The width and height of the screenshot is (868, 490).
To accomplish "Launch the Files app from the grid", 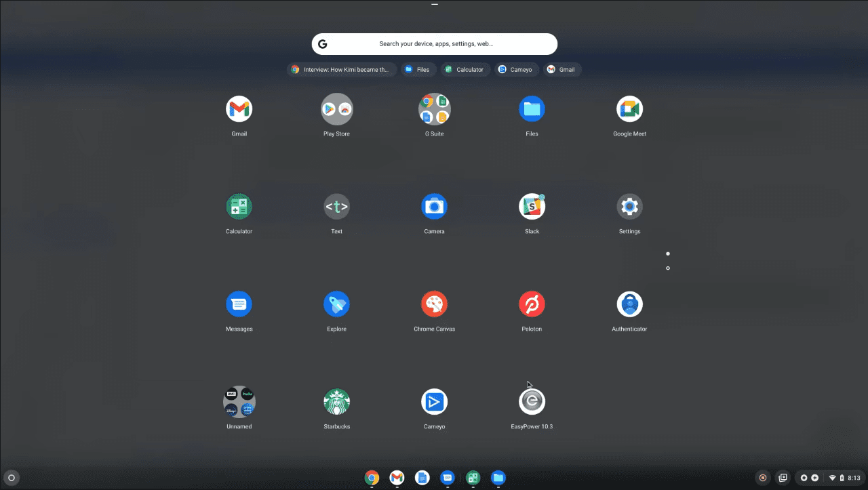I will coord(532,109).
